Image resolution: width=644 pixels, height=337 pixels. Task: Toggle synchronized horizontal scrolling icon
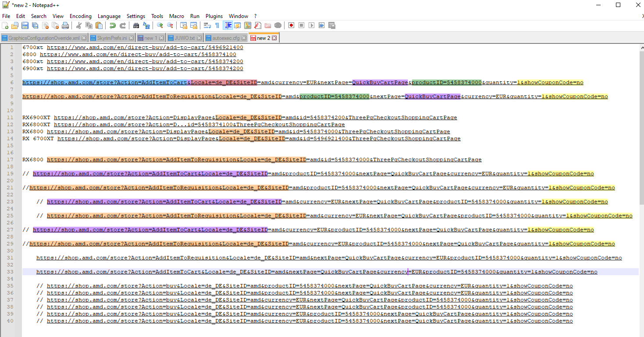tap(194, 25)
